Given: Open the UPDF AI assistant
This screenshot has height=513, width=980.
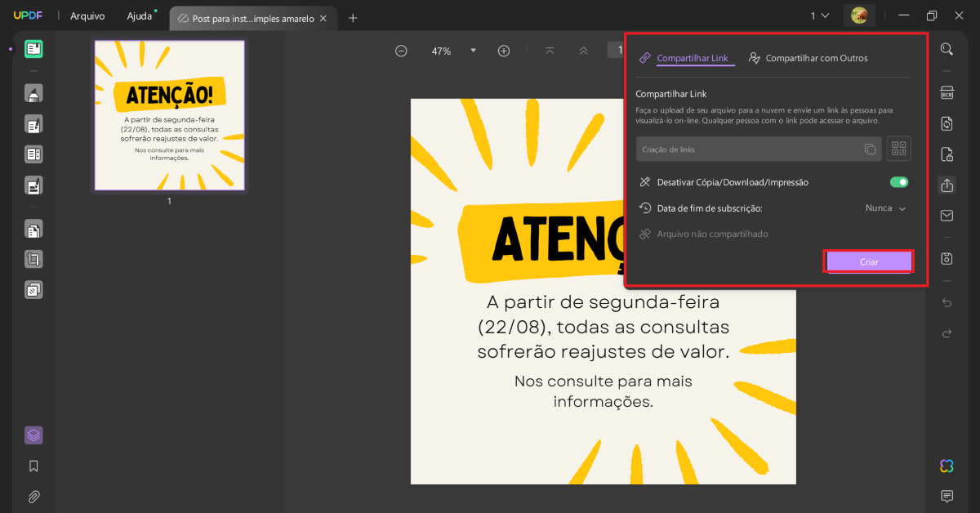Looking at the screenshot, I should click(x=946, y=466).
